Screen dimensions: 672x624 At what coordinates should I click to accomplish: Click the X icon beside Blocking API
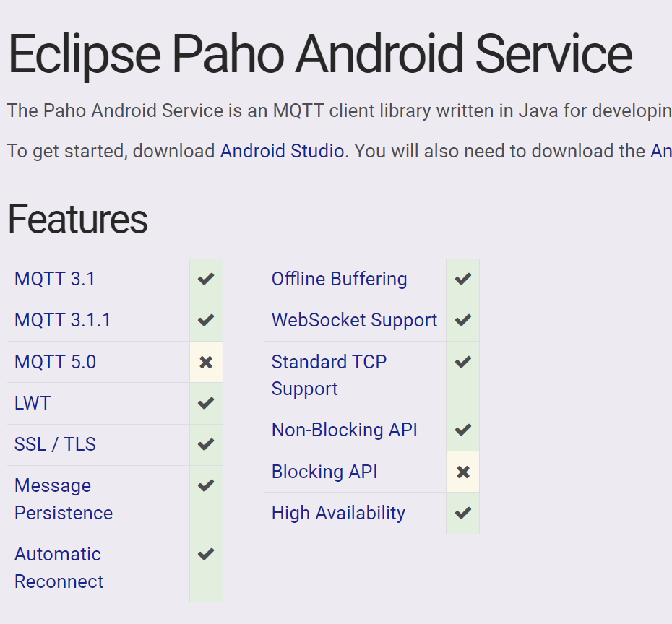click(x=463, y=472)
